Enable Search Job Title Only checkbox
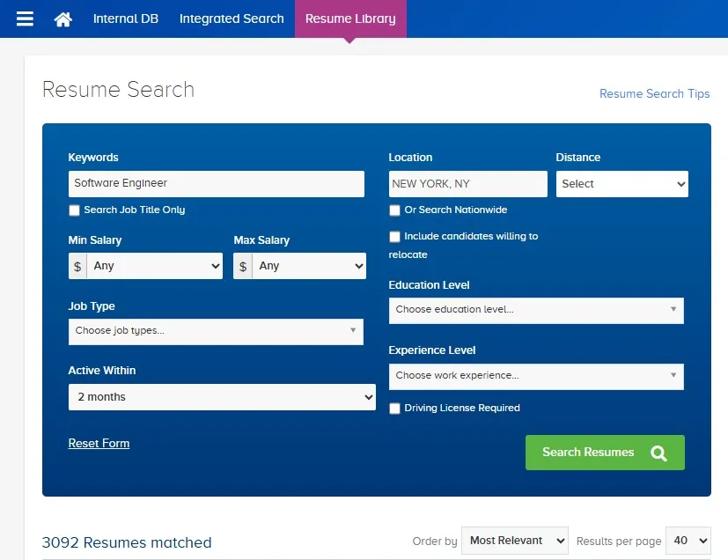The width and height of the screenshot is (728, 560). pyautogui.click(x=74, y=210)
